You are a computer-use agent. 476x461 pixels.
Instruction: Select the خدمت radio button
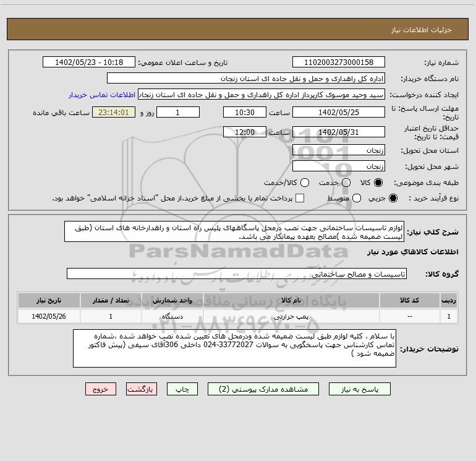[x=346, y=183]
